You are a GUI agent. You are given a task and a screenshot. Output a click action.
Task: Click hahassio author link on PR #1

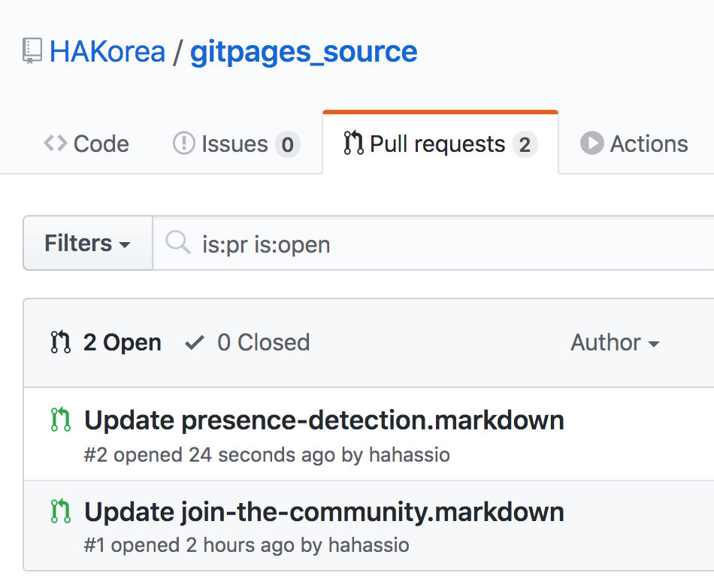[369, 546]
